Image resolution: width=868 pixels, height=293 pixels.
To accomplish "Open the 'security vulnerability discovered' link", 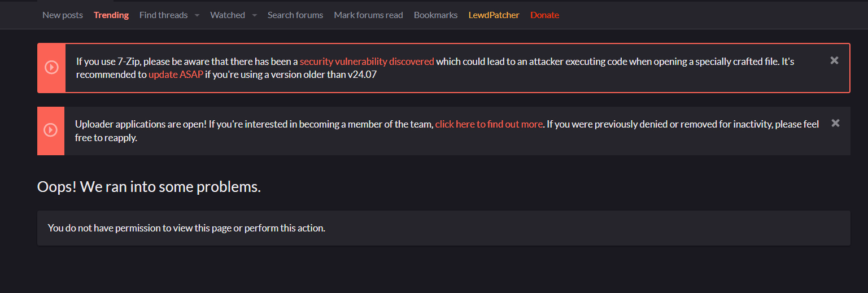I will tap(367, 62).
